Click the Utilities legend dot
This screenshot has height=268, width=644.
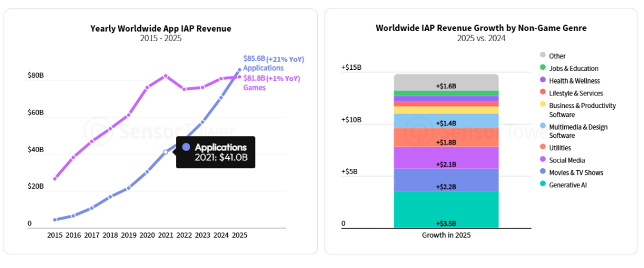point(543,147)
